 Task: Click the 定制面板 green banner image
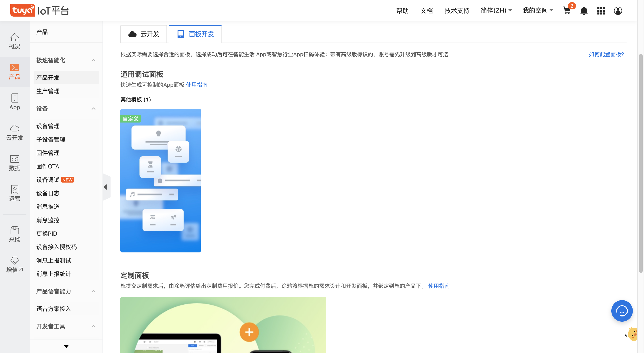223,325
